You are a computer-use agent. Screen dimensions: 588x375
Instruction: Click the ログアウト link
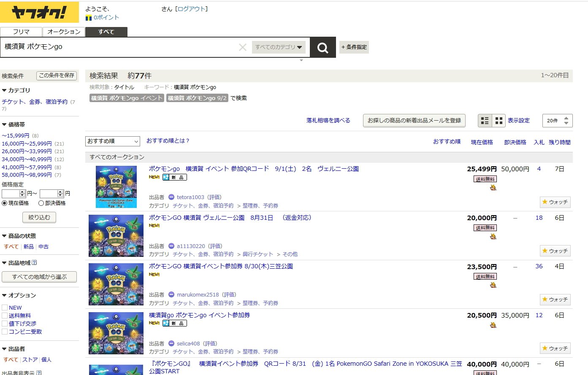point(192,9)
